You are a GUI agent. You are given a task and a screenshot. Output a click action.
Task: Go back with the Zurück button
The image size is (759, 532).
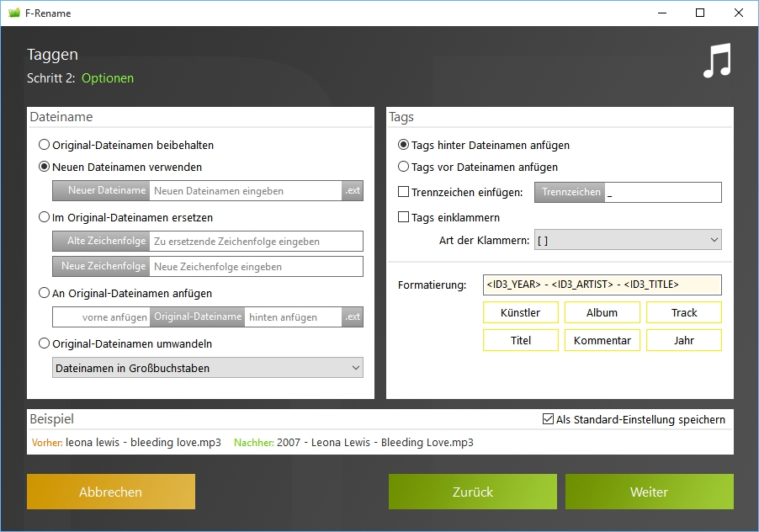tap(472, 492)
